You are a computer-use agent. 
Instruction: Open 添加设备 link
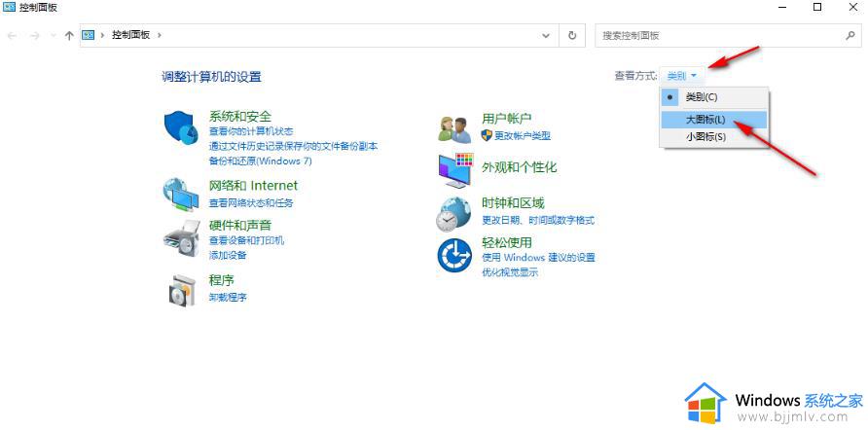tap(228, 255)
